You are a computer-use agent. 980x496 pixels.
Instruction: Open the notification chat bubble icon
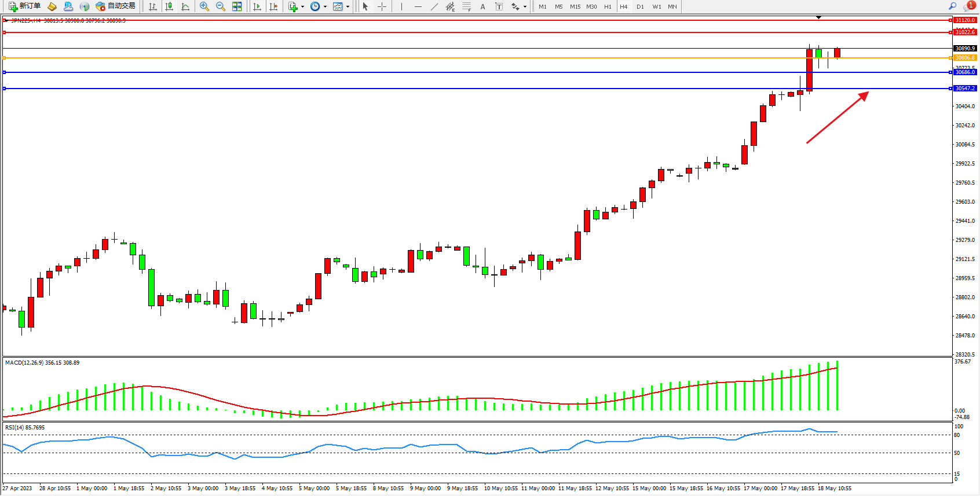[968, 6]
